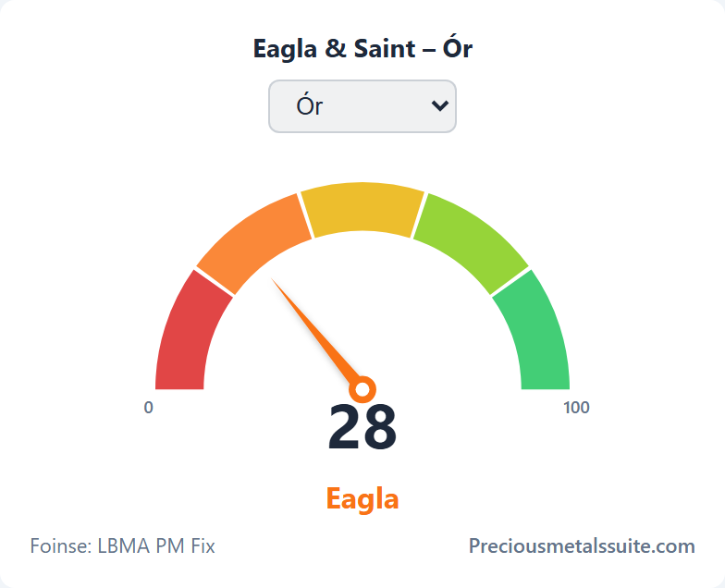Click the large 28 index value
The height and width of the screenshot is (588, 725).
point(362,427)
